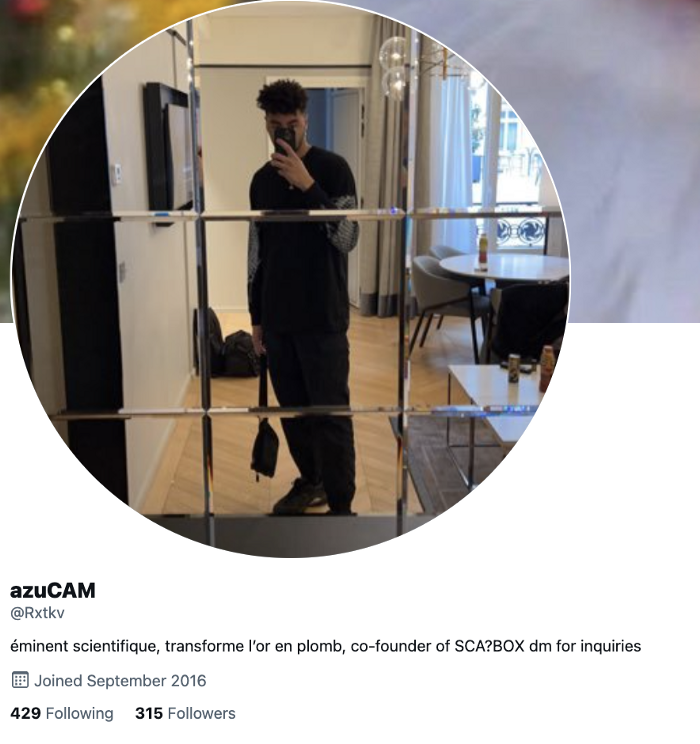The width and height of the screenshot is (700, 744).
Task: Open the circular profile avatar photo
Action: coord(290,279)
